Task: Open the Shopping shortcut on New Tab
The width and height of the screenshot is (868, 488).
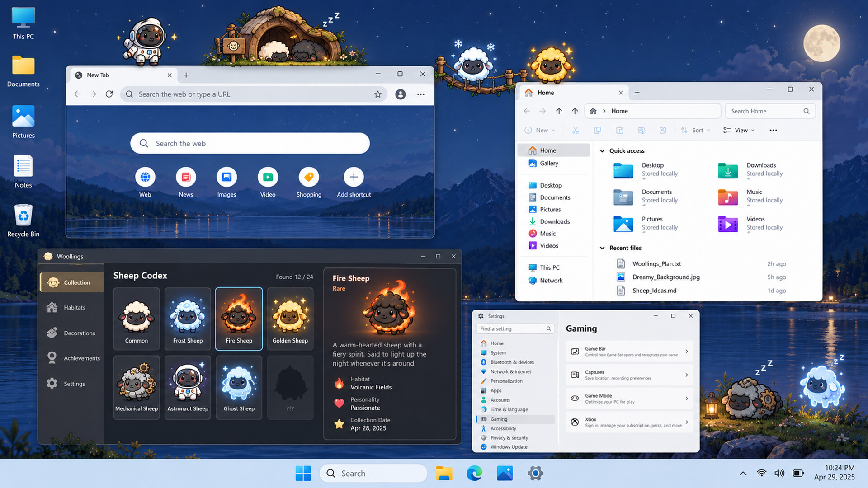Action: (309, 183)
